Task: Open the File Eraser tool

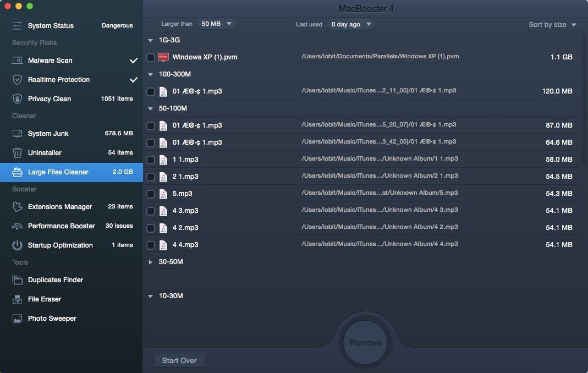Action: 72,299
